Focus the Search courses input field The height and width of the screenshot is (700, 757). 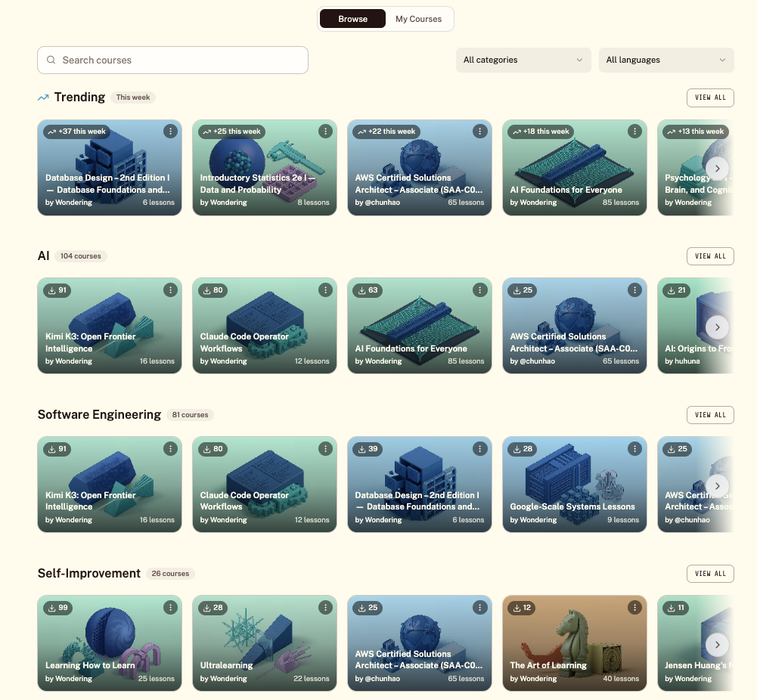tap(173, 60)
